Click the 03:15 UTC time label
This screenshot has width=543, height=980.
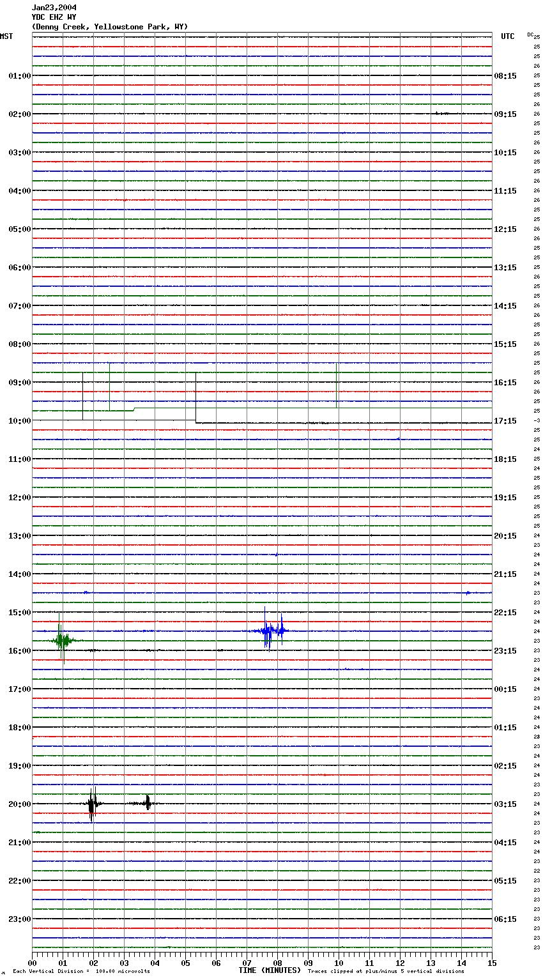[x=505, y=804]
